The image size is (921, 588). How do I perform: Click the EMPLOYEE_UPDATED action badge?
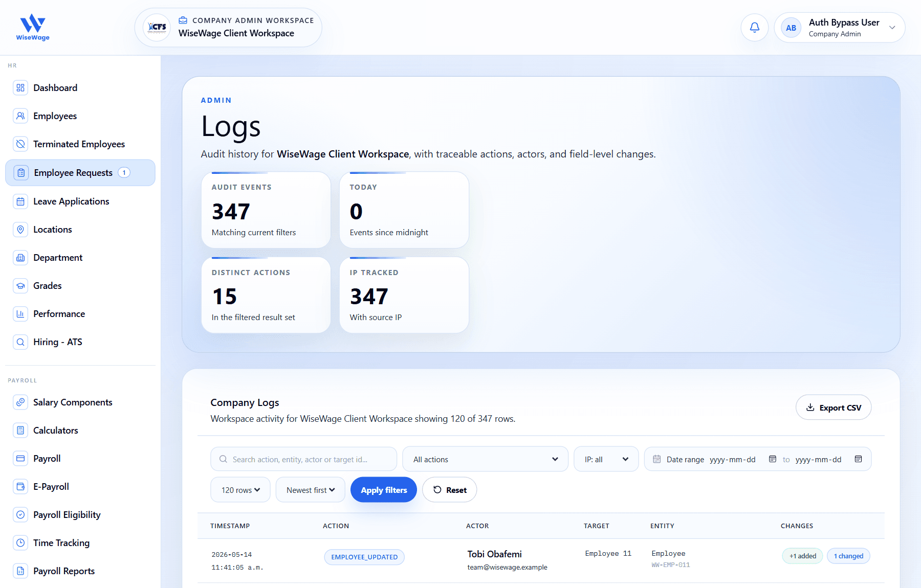364,557
